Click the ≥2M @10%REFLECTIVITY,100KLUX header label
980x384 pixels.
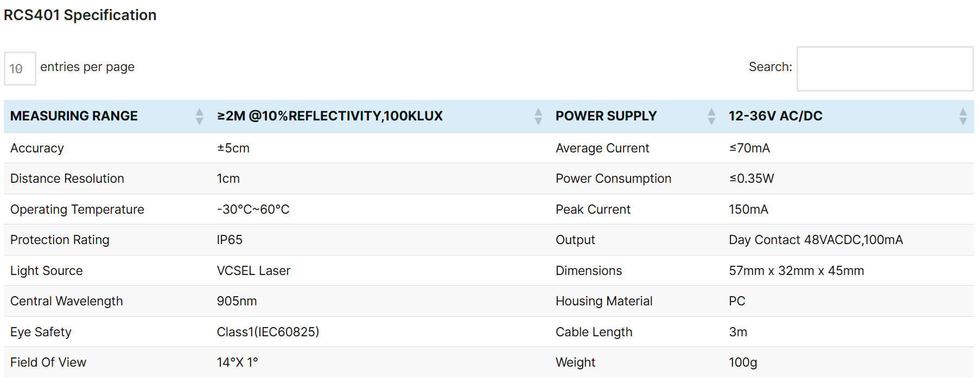point(329,116)
